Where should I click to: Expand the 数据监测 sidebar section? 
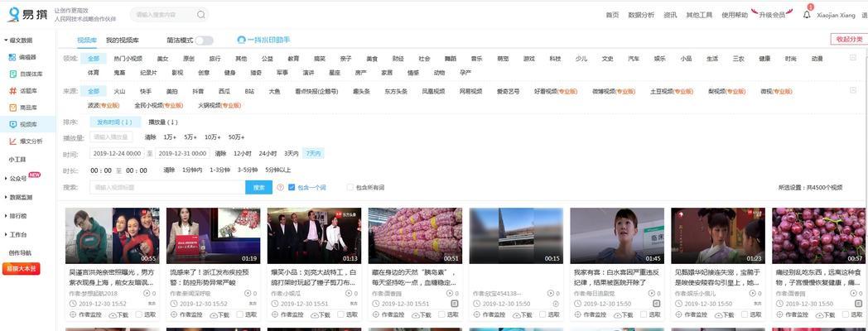19,197
